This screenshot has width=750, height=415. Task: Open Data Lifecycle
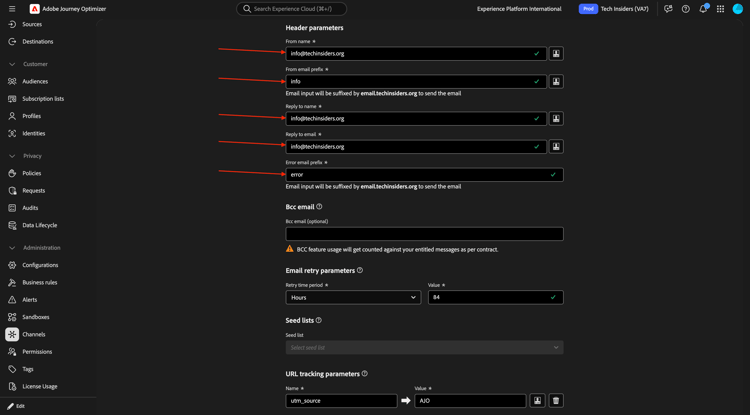tap(40, 225)
